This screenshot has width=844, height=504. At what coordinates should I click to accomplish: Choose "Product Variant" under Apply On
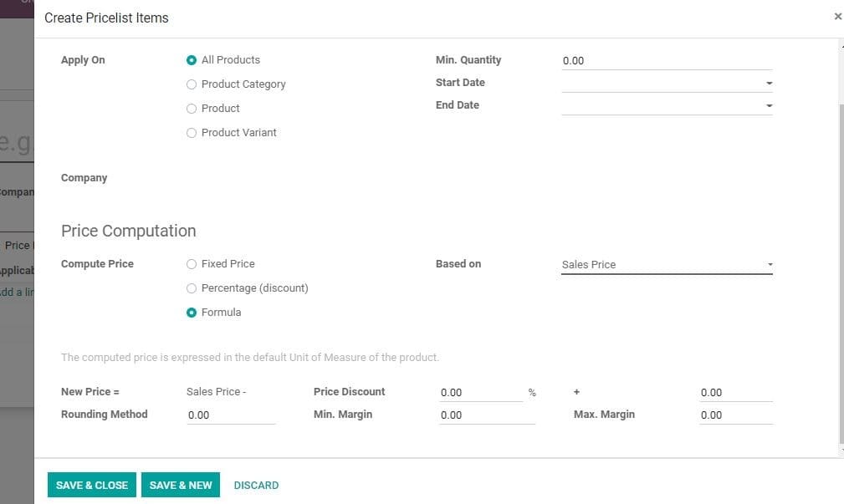[192, 132]
